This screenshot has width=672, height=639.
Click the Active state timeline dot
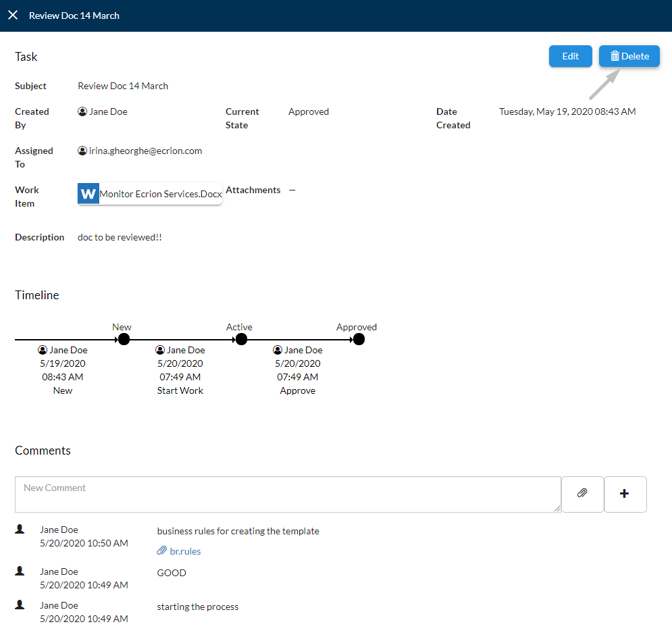pos(241,340)
